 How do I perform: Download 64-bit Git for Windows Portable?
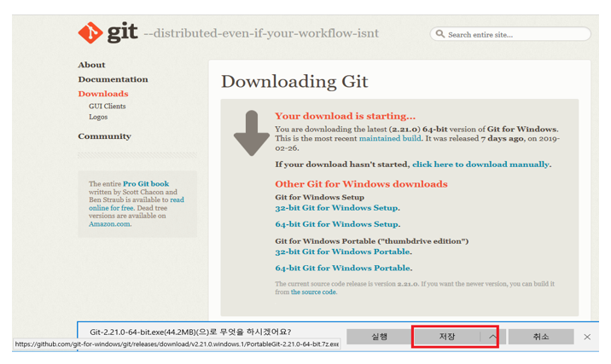pos(343,269)
